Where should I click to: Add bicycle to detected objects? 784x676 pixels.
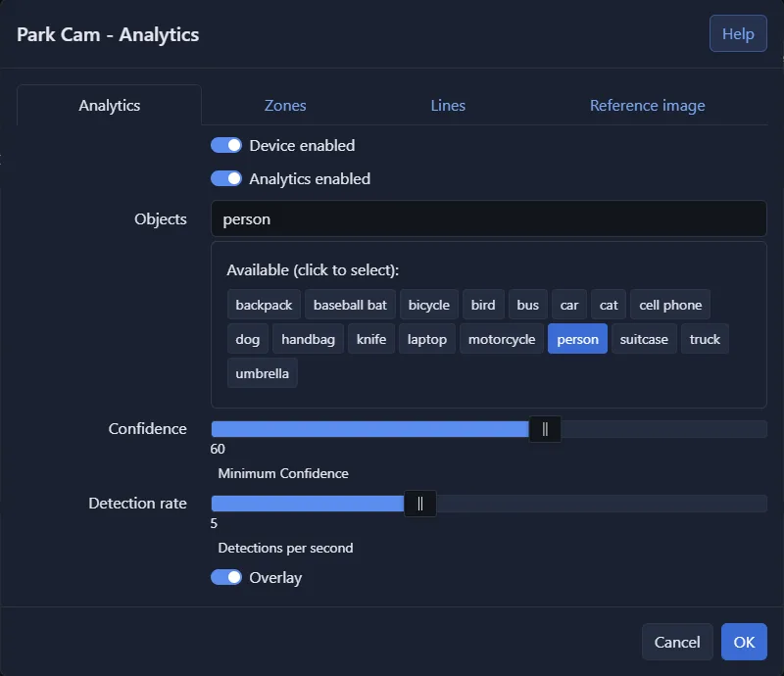[x=429, y=305]
